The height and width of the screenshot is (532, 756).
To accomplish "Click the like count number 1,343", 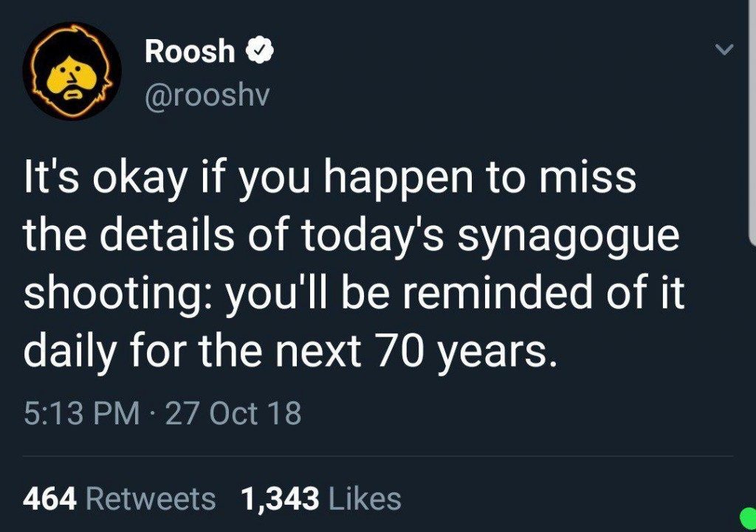I will (281, 500).
